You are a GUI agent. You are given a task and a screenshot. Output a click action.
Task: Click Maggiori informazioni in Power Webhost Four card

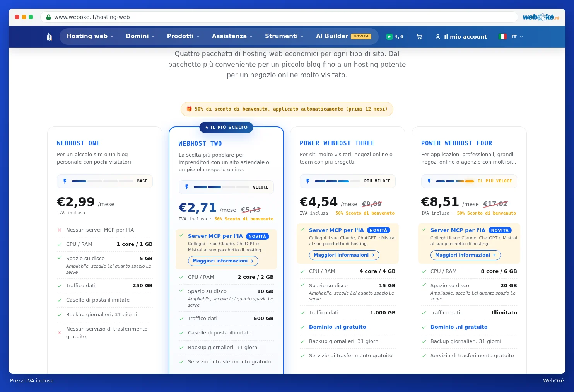click(466, 255)
